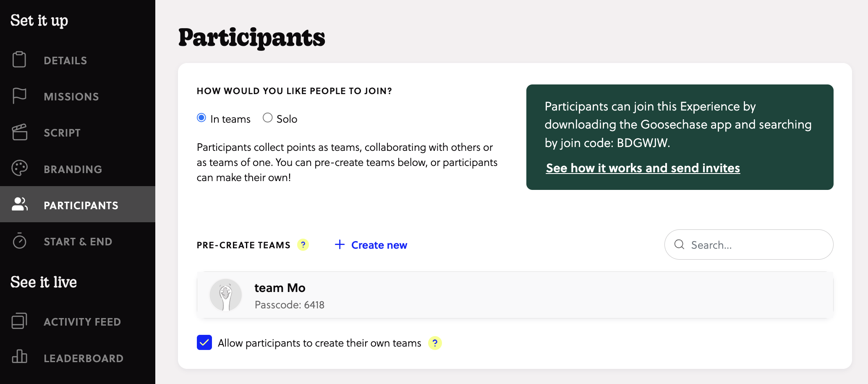Open See how it works and send invites link
Viewport: 868px width, 384px height.
[643, 168]
